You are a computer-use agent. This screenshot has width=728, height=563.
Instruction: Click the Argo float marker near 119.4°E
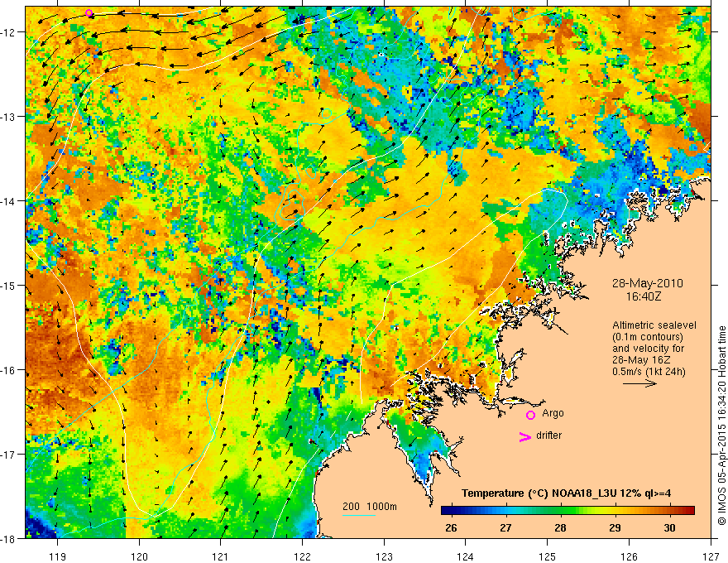[89, 13]
